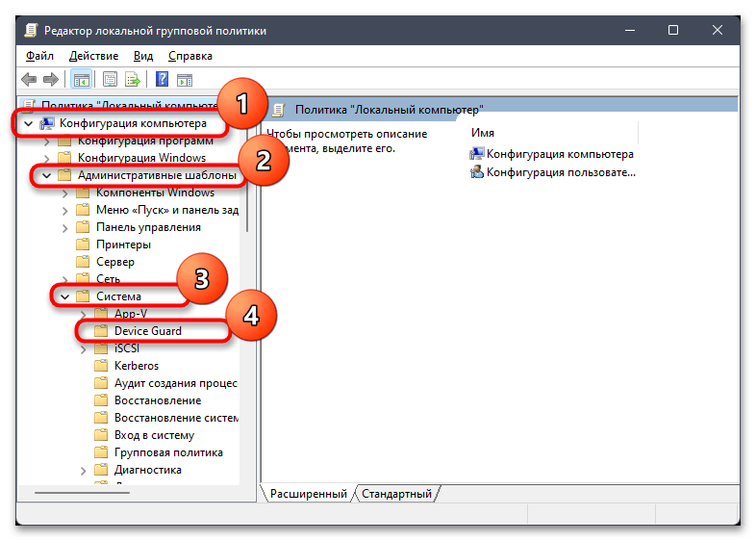
Task: Click the Сервер folder icon
Action: (83, 262)
